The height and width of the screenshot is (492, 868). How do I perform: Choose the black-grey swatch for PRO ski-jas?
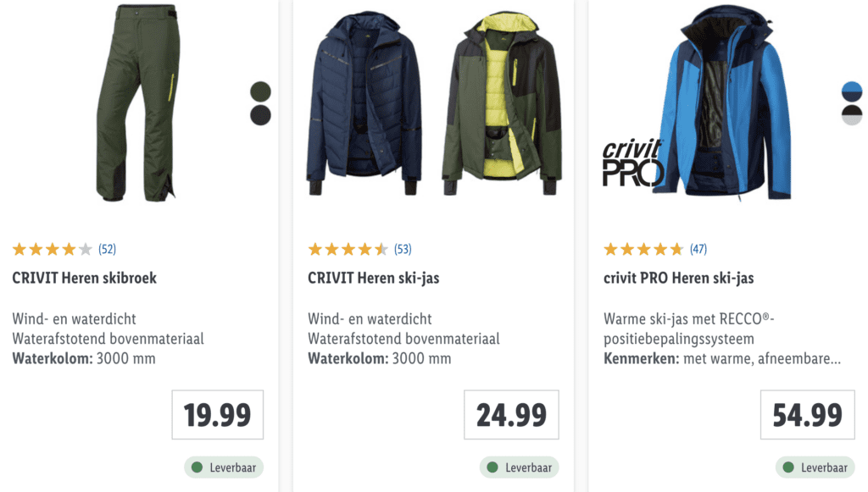coord(852,115)
